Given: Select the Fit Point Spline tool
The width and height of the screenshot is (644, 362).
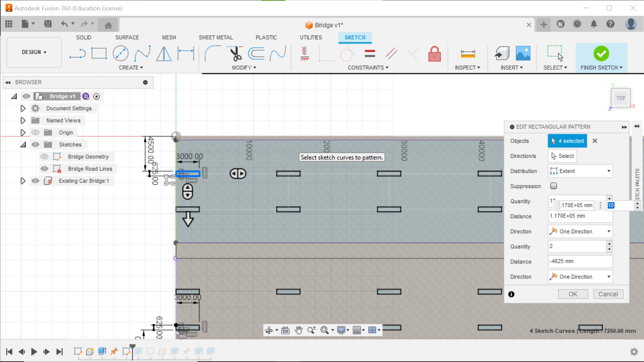Looking at the screenshot, I should [143, 54].
